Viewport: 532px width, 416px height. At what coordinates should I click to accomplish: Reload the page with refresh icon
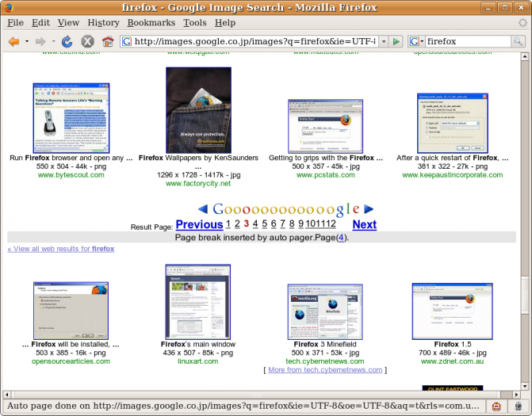click(x=67, y=42)
